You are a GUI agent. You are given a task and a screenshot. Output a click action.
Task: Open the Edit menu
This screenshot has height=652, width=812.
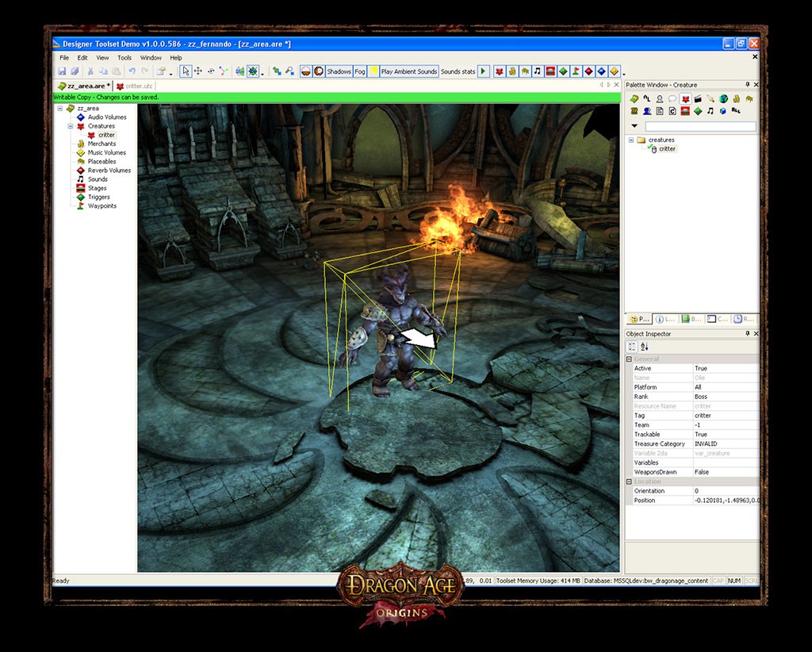tap(82, 57)
